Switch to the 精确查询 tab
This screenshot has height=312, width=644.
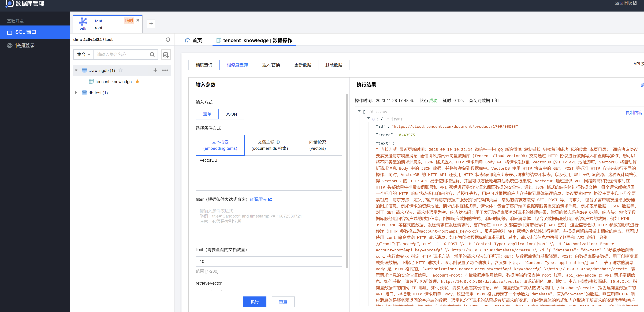pos(204,65)
